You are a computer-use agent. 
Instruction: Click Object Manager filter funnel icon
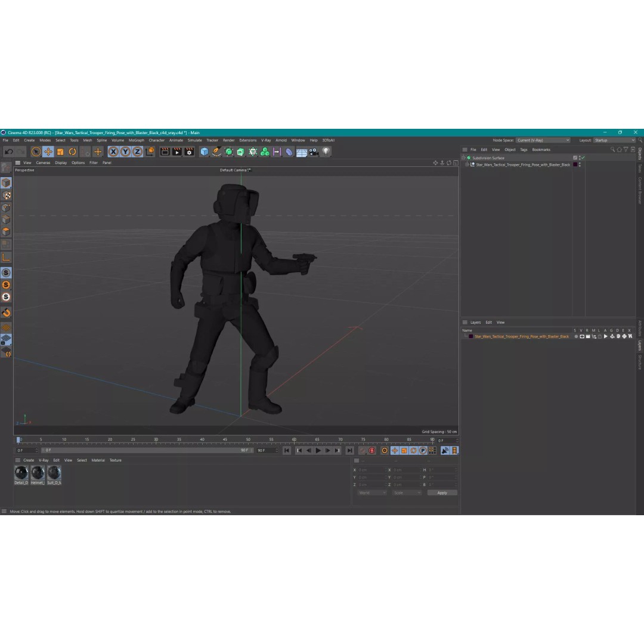point(626,150)
